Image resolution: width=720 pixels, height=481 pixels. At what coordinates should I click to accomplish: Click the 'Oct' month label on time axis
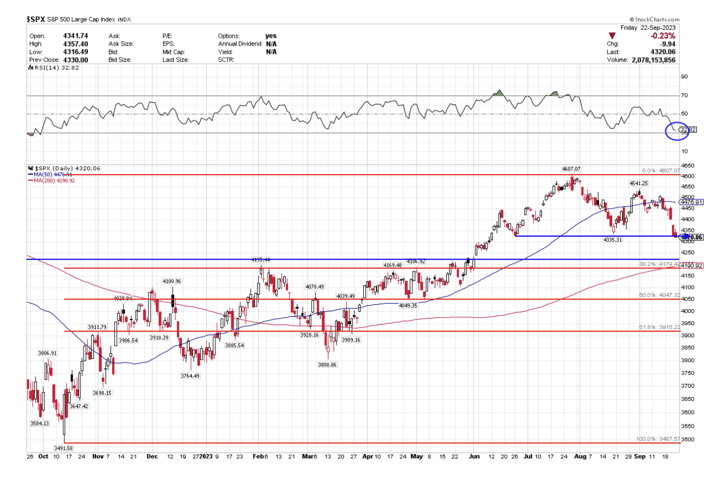[43, 457]
